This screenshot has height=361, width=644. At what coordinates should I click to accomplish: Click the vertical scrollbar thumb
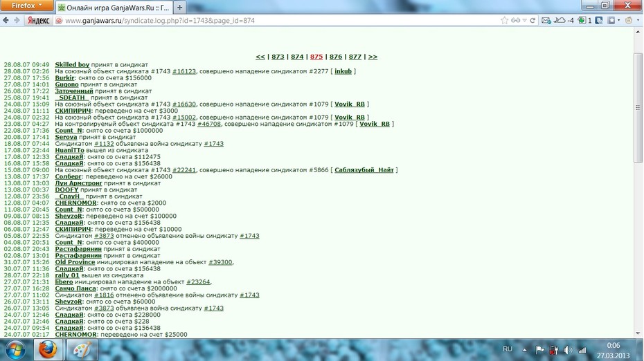coord(638,107)
